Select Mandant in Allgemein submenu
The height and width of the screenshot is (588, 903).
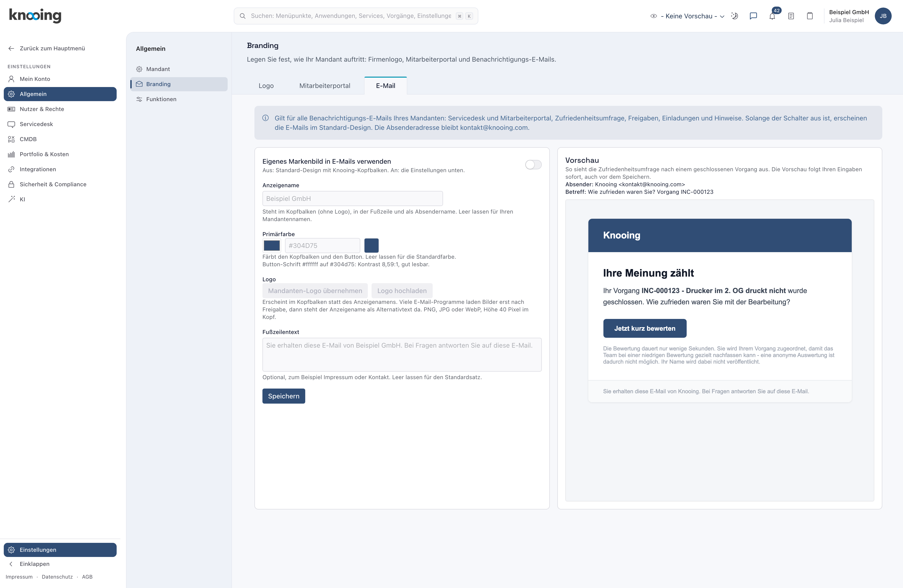click(179, 69)
